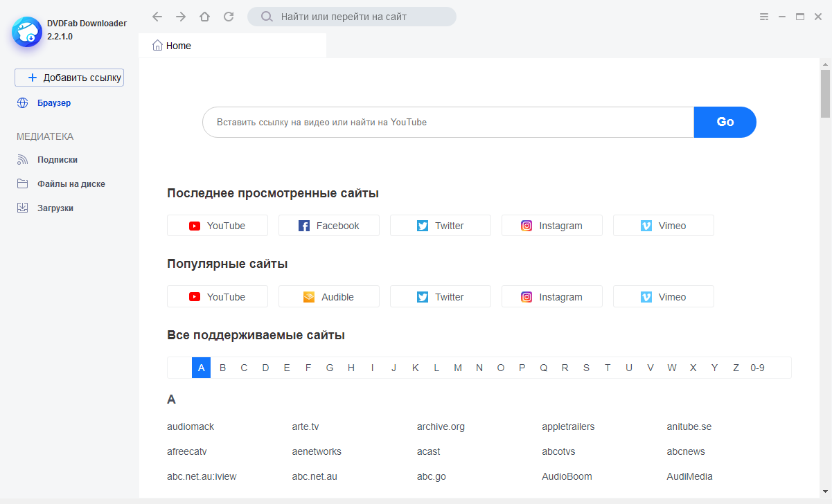Open Audible under Популярные сайты

(x=329, y=297)
